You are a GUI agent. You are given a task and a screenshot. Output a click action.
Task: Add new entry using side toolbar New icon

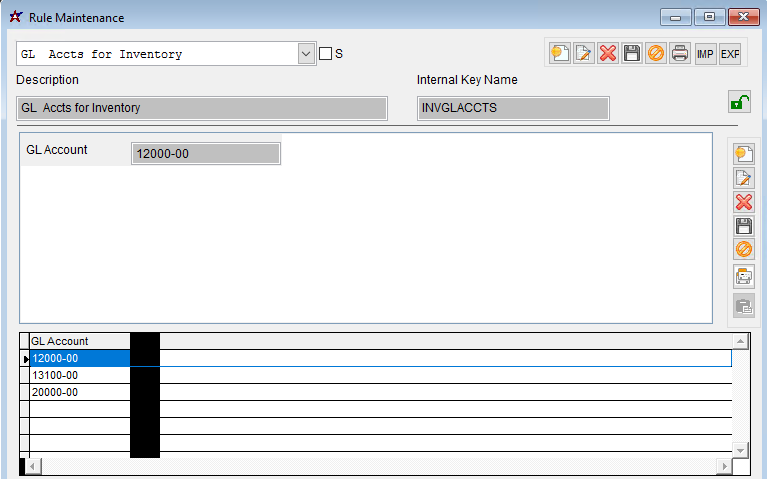pyautogui.click(x=744, y=154)
